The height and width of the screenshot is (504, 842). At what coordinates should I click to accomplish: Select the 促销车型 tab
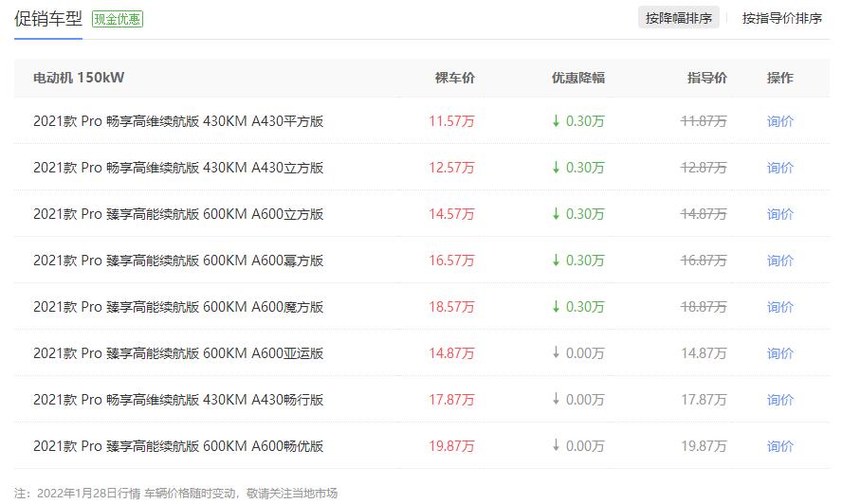click(x=48, y=19)
